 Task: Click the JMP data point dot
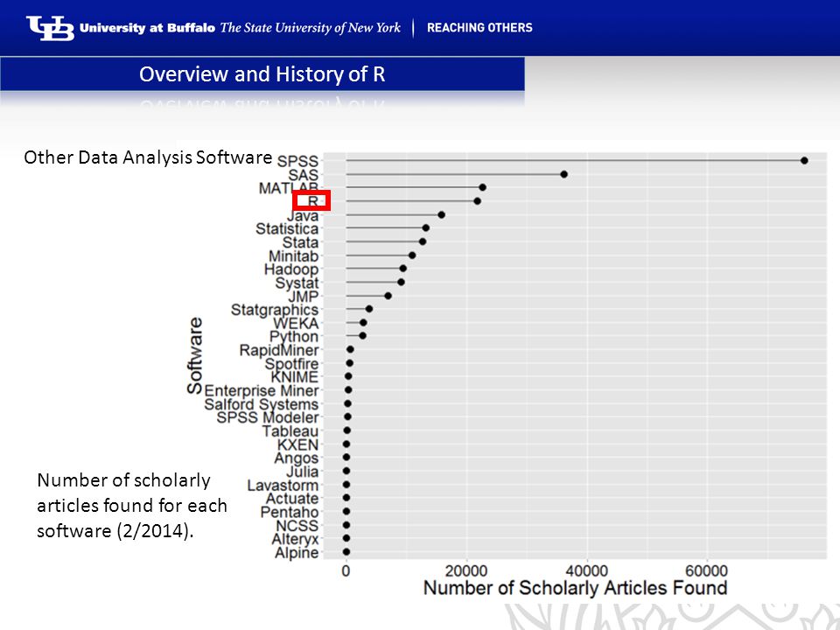point(388,296)
